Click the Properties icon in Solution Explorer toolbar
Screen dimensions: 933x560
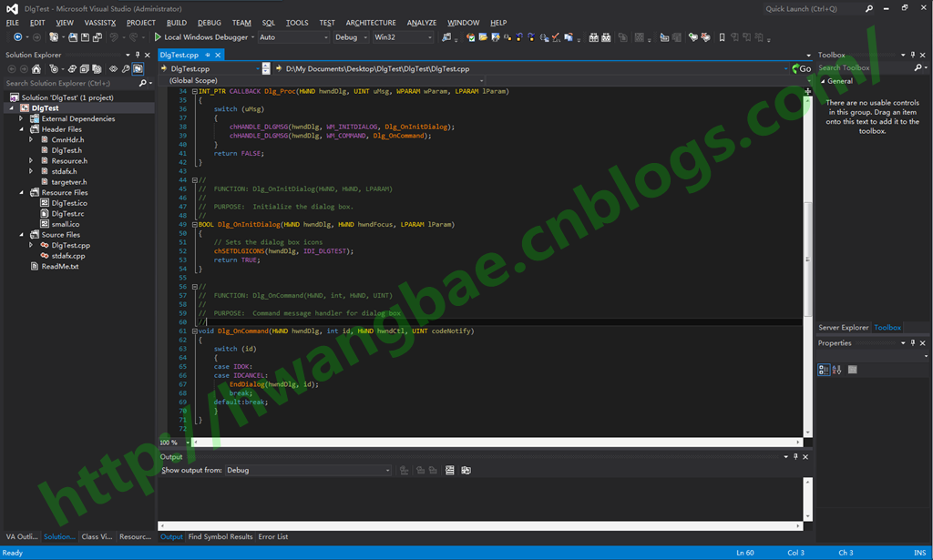coord(127,67)
